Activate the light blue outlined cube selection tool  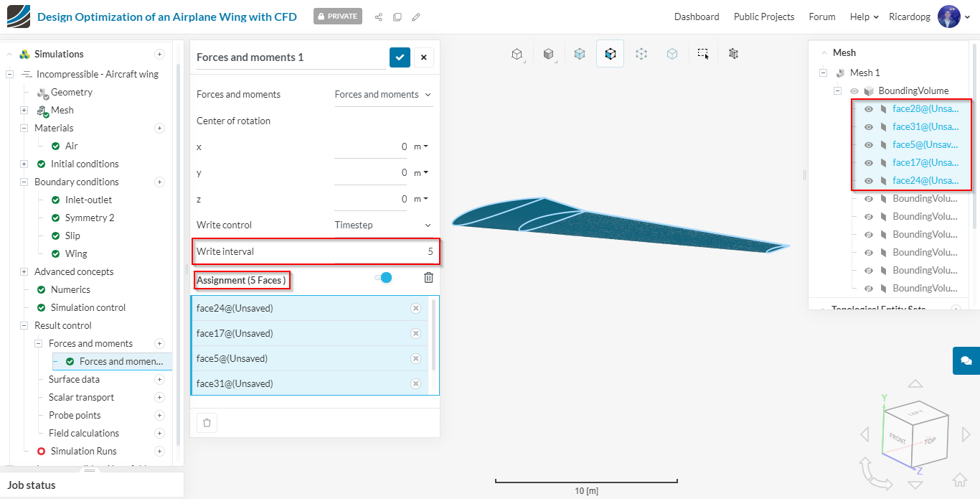tap(672, 54)
